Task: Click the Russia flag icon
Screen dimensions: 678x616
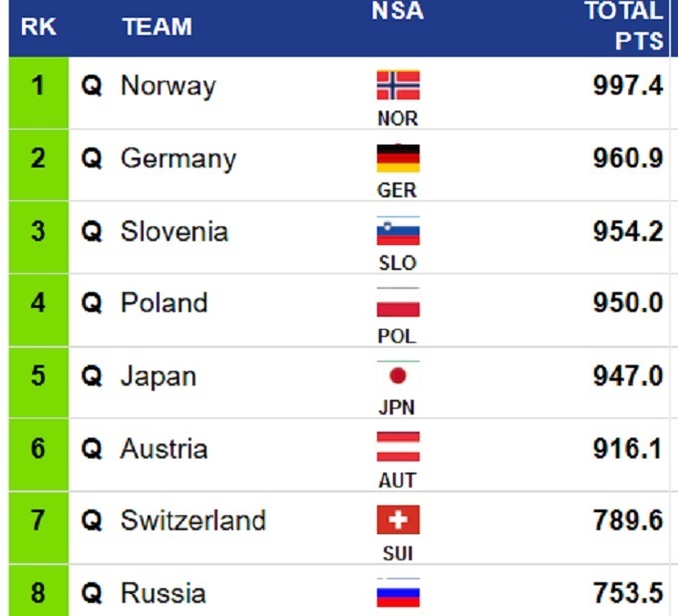Action: pyautogui.click(x=398, y=593)
